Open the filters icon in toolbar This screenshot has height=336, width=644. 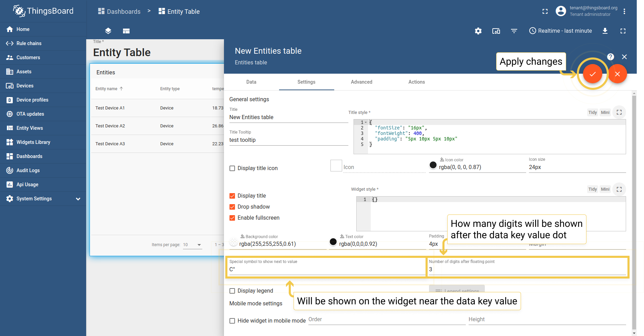click(x=514, y=31)
